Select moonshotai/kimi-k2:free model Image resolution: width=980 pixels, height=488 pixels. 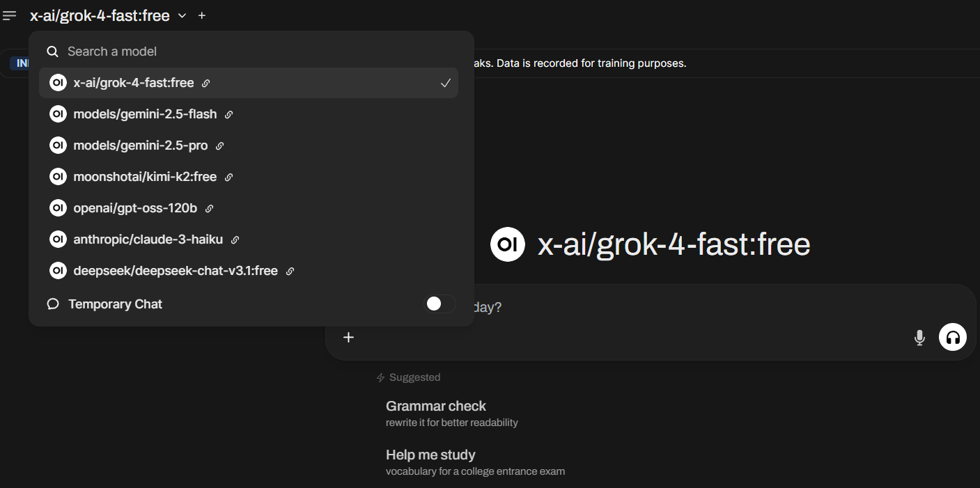point(249,177)
